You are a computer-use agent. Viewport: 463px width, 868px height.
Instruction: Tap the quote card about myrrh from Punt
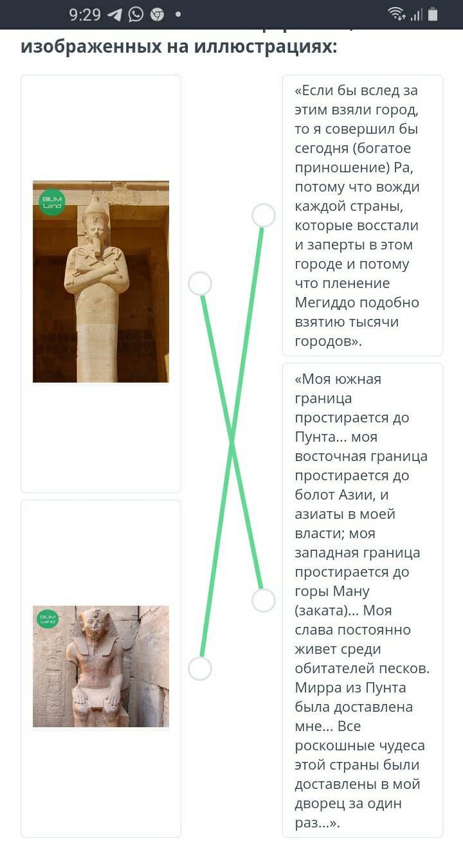click(363, 601)
